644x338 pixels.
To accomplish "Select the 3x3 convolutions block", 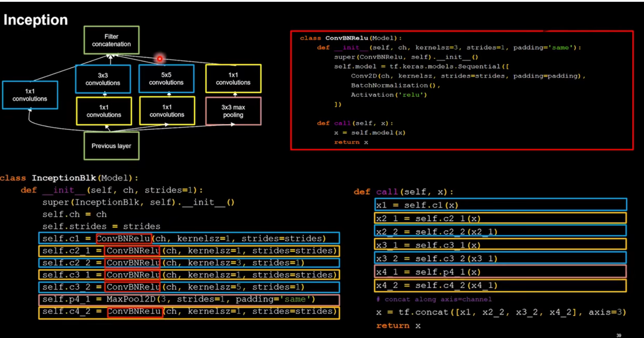I will tap(103, 79).
